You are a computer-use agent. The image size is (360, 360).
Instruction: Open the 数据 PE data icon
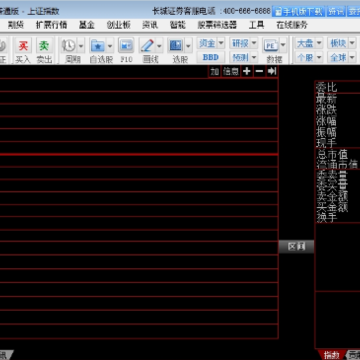(x=271, y=45)
